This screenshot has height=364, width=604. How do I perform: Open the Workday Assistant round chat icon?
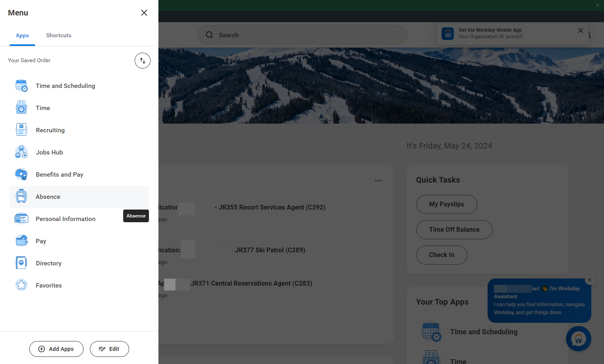click(579, 339)
